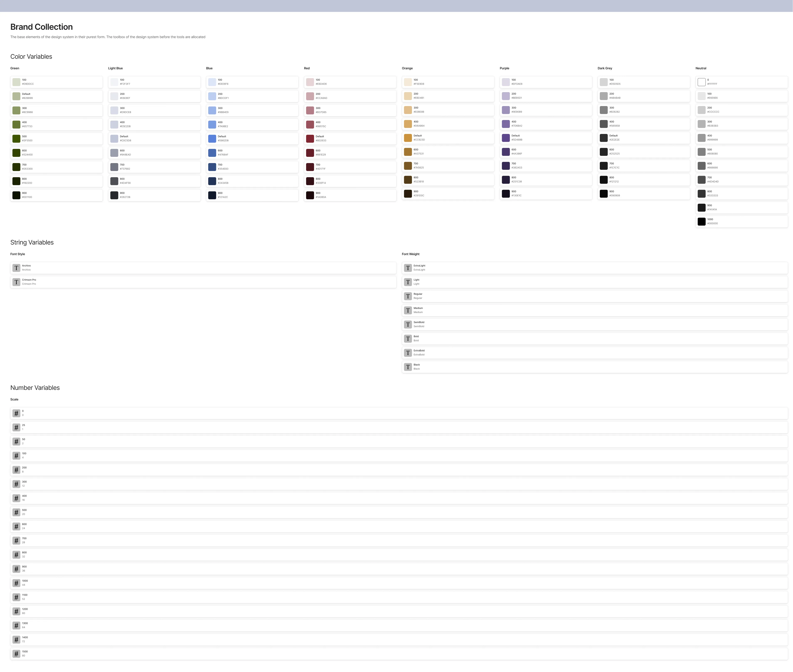Click the T icon next to Regular weight
Image resolution: width=793 pixels, height=672 pixels.
[x=408, y=296]
